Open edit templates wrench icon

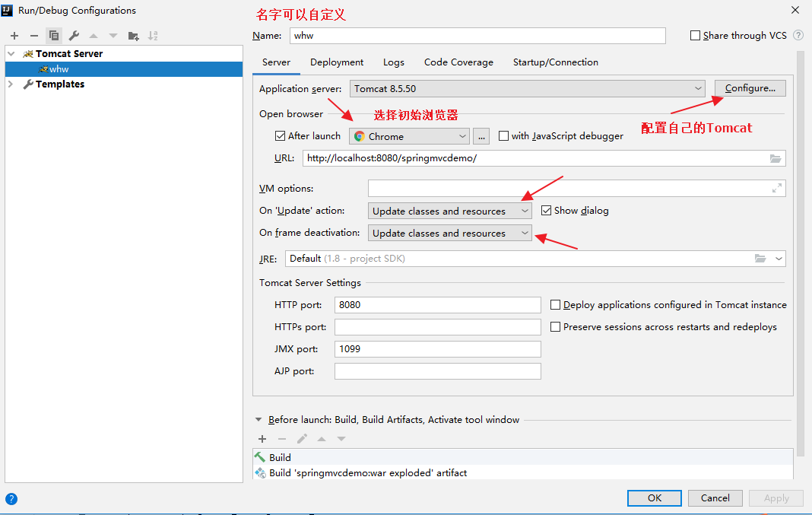[74, 36]
